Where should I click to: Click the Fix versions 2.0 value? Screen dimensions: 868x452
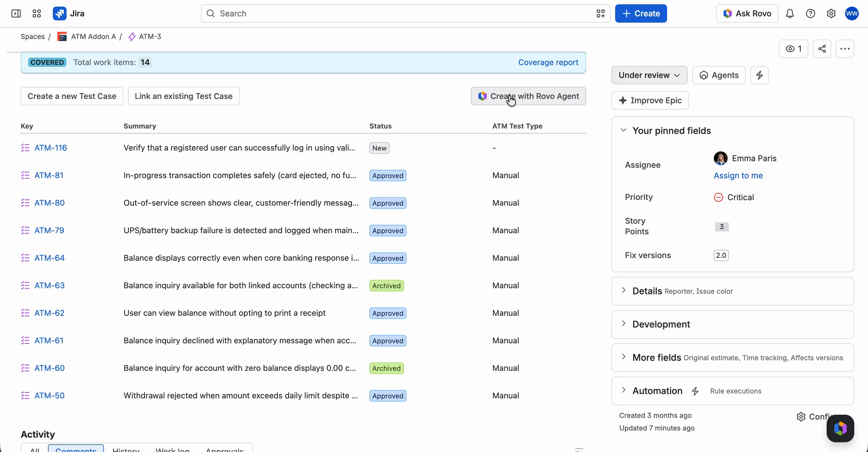coord(721,256)
